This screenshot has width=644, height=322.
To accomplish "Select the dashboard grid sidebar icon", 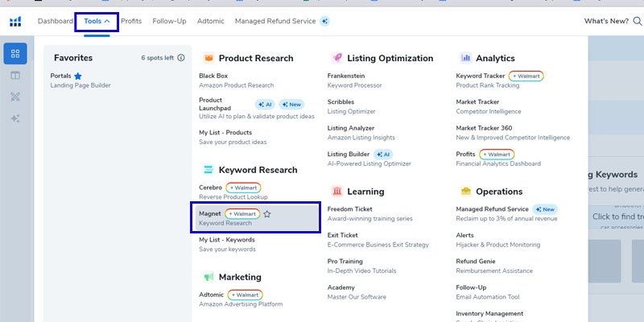I will 15,53.
